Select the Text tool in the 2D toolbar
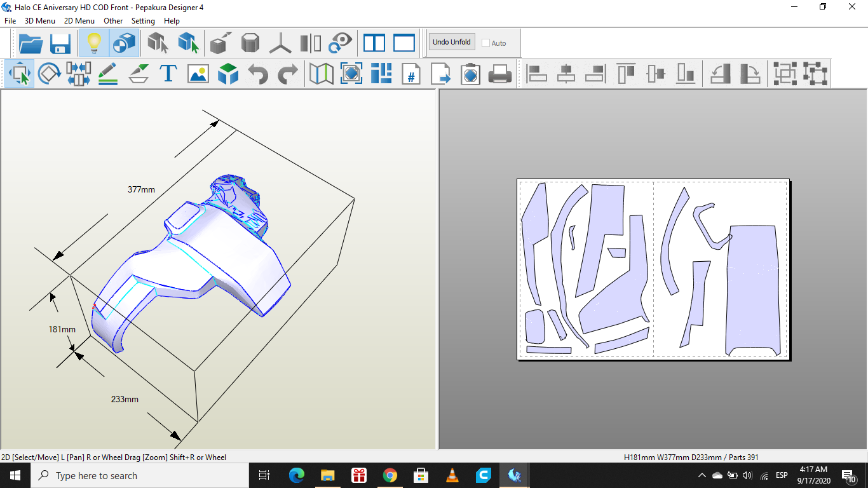 coord(168,74)
